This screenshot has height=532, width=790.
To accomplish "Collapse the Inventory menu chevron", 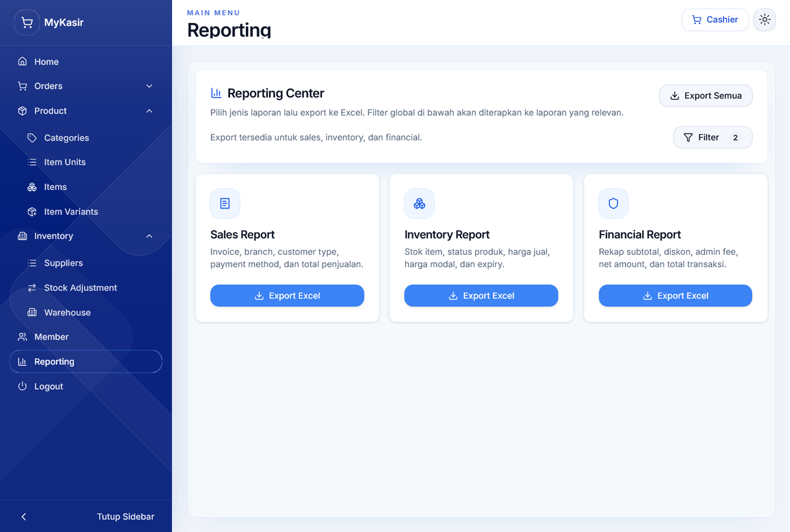I will [149, 236].
